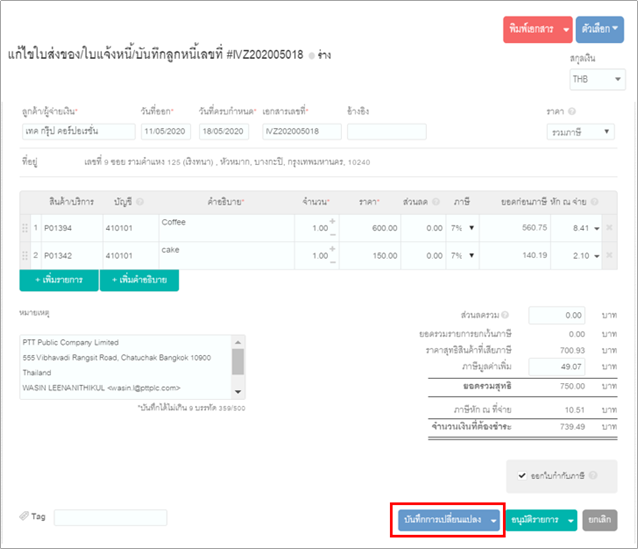Viewport: 638px width, 549px height.
Task: Open the รวมภาษี price type dropdown
Action: (580, 132)
